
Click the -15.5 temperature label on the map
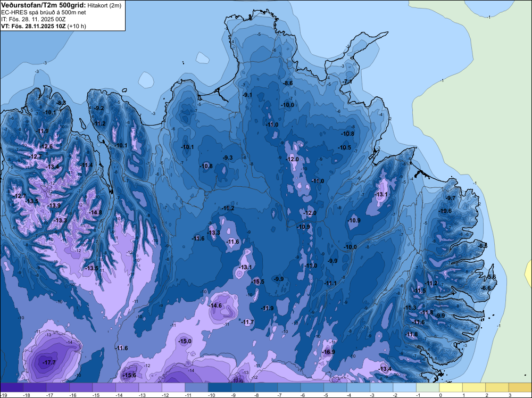click(258, 281)
